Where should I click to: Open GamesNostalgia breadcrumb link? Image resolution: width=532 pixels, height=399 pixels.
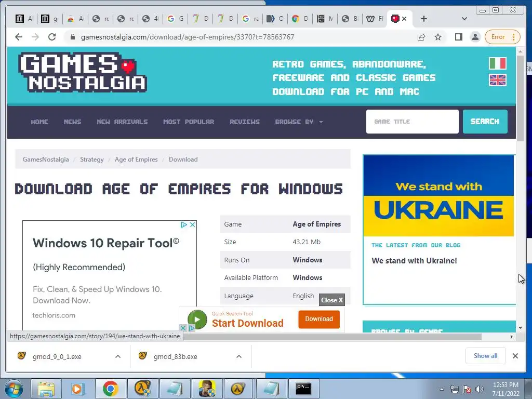point(46,159)
